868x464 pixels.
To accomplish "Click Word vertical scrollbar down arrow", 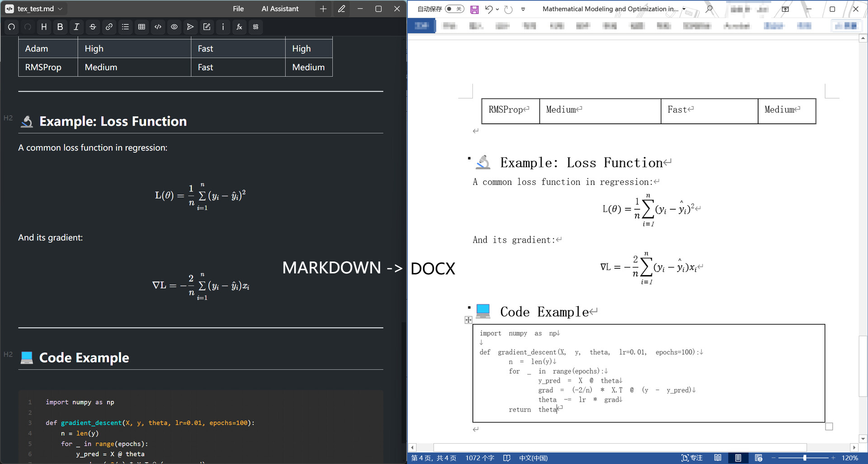I will pos(863,439).
